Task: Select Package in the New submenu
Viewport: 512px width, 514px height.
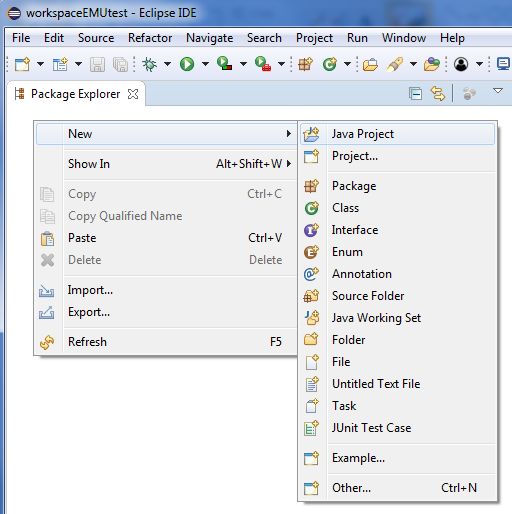Action: pos(398,186)
